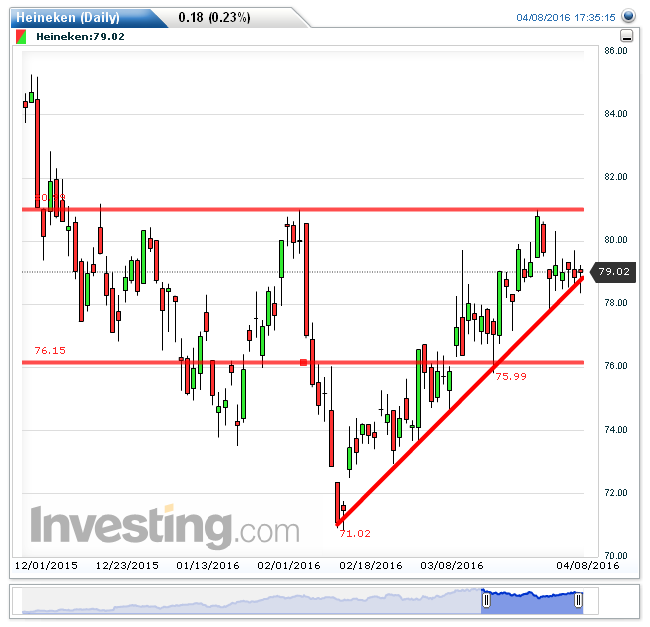
Task: Click the red-green Heineken series legend icon
Action: pyautogui.click(x=21, y=36)
